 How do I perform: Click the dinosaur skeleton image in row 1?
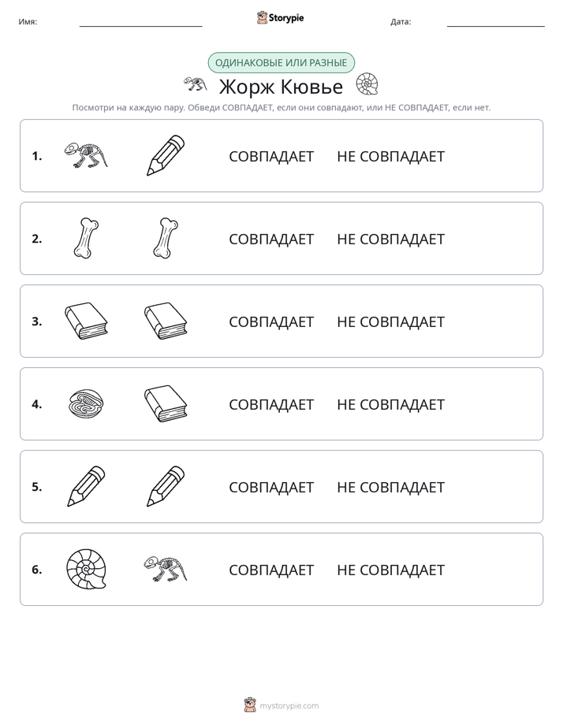(86, 155)
